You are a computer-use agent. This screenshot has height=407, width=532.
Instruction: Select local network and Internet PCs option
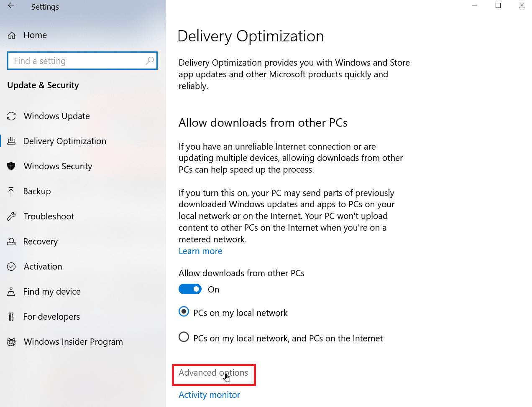pos(184,337)
